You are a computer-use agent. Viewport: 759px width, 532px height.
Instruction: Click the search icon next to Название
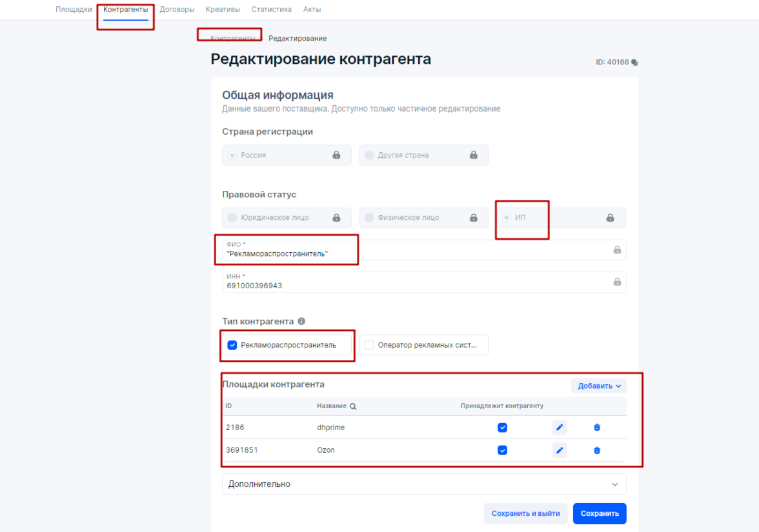click(x=353, y=406)
